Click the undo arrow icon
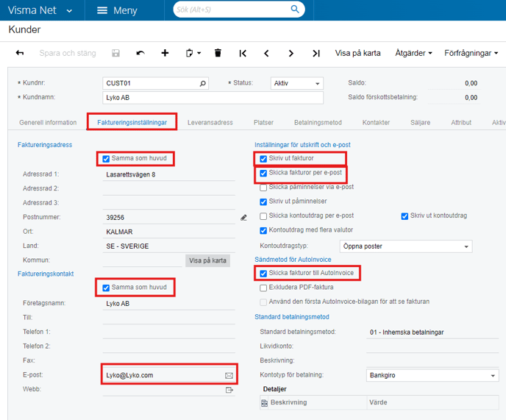The image size is (506, 420). (140, 53)
